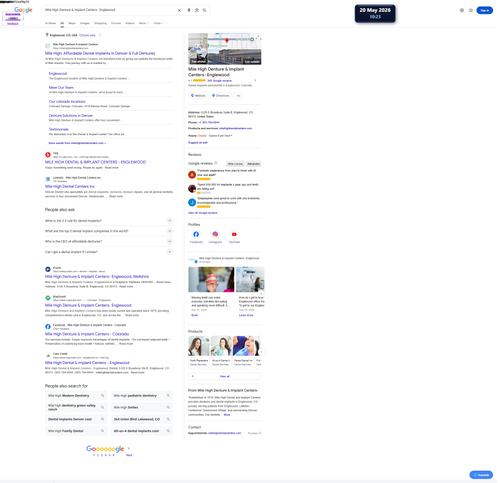This screenshot has height=483, width=500.
Task: Open search by image lens icon
Action: (197, 10)
